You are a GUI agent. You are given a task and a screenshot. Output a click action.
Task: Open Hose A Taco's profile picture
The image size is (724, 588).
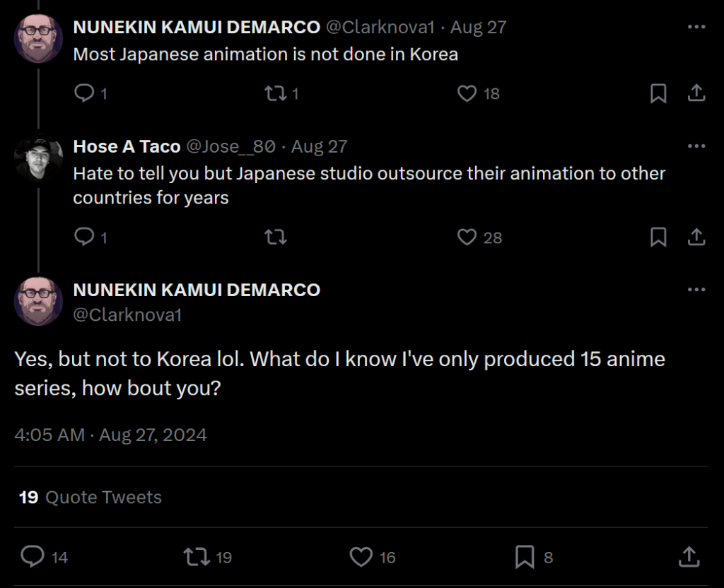[x=38, y=158]
